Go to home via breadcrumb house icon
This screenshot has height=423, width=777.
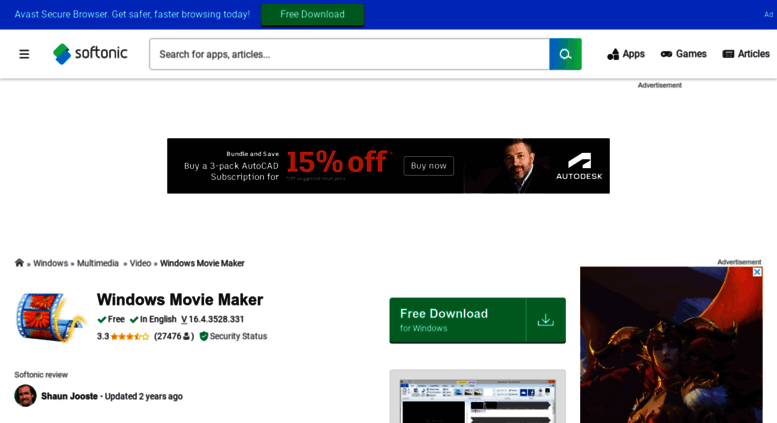[19, 263]
